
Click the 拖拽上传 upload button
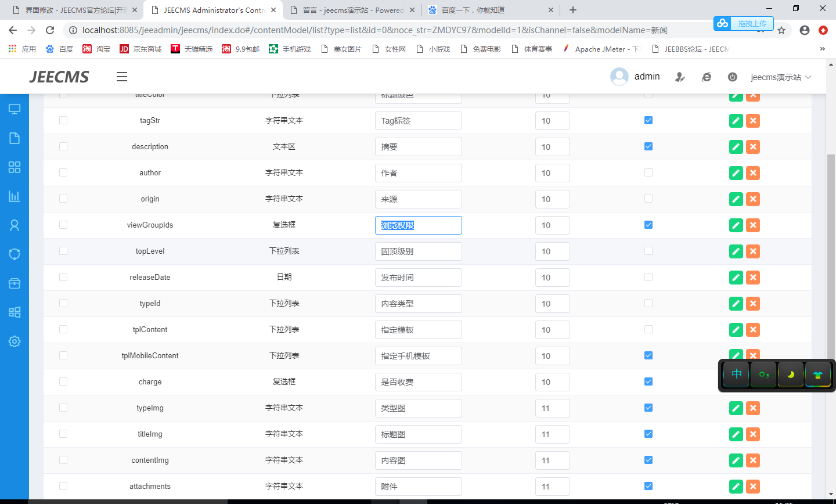pyautogui.click(x=744, y=23)
